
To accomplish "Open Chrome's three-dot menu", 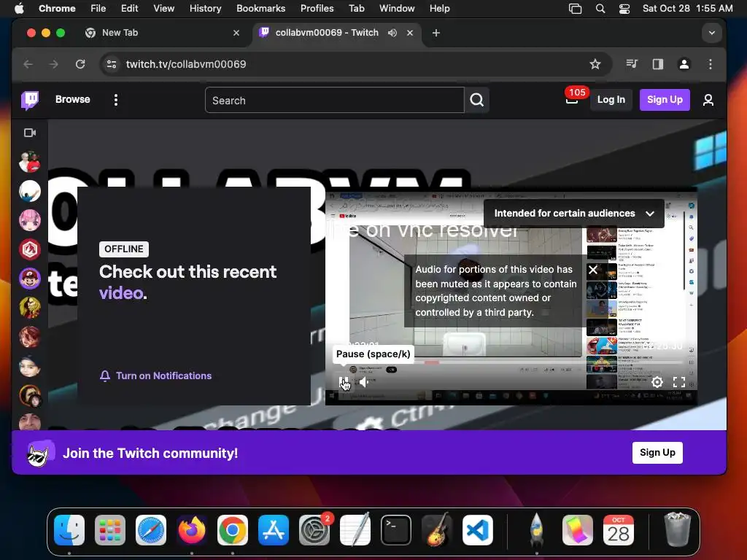I will 711,64.
